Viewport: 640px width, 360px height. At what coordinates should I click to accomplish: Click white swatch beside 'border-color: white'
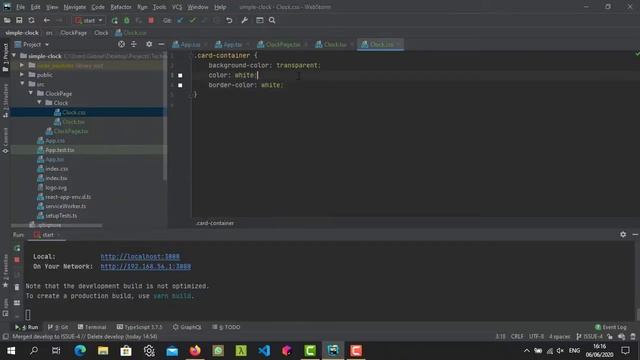coord(180,85)
